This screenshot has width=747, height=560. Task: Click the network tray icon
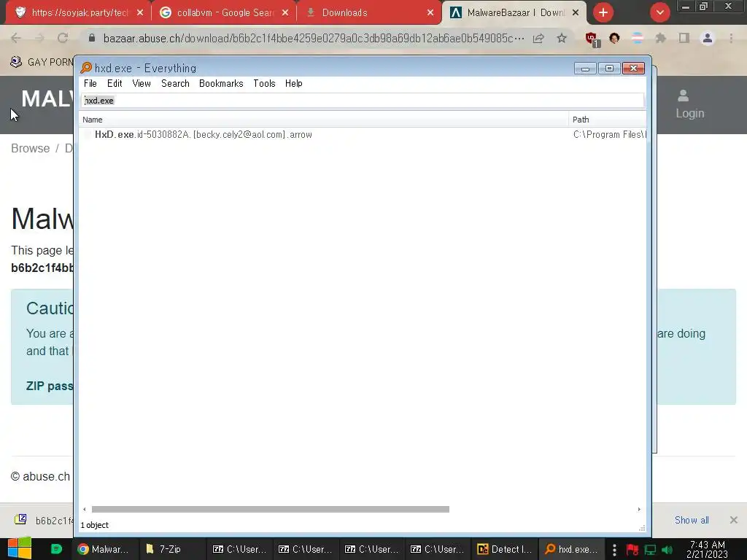click(x=650, y=550)
